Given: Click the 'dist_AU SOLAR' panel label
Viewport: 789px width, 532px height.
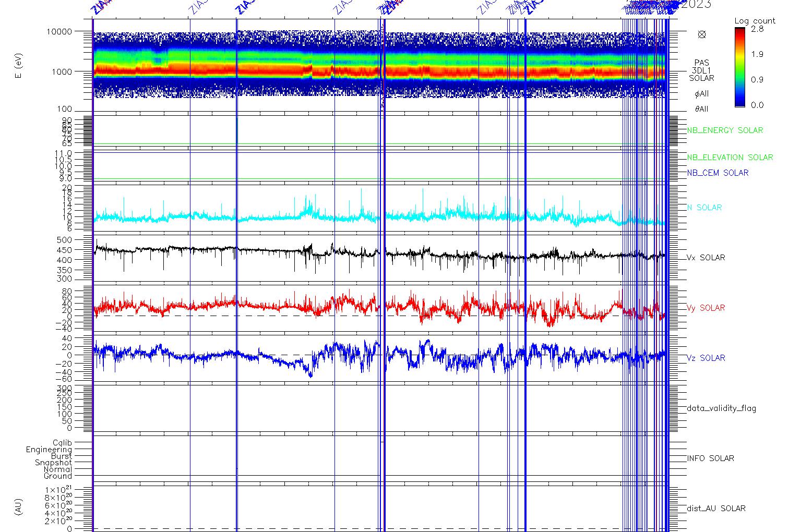Looking at the screenshot, I should pyautogui.click(x=716, y=509).
